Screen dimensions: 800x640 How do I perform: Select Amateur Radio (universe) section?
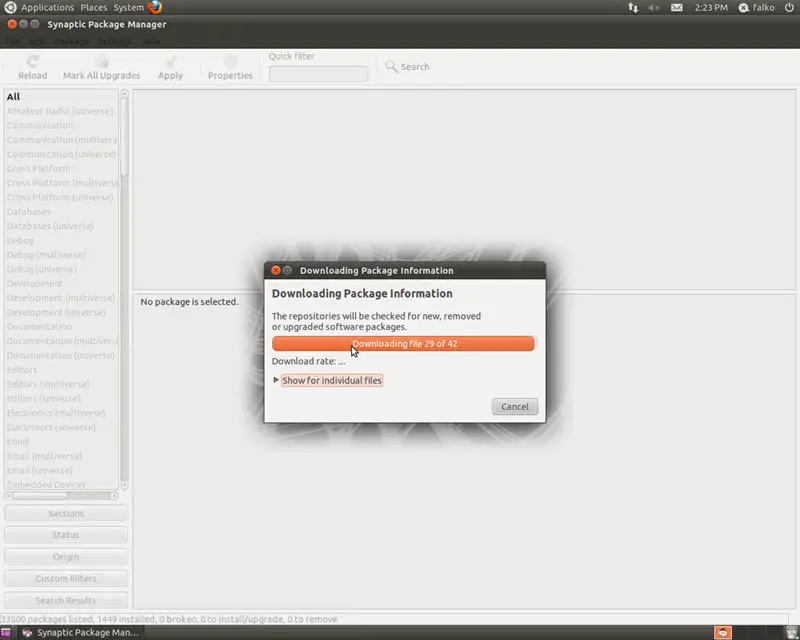tap(61, 111)
